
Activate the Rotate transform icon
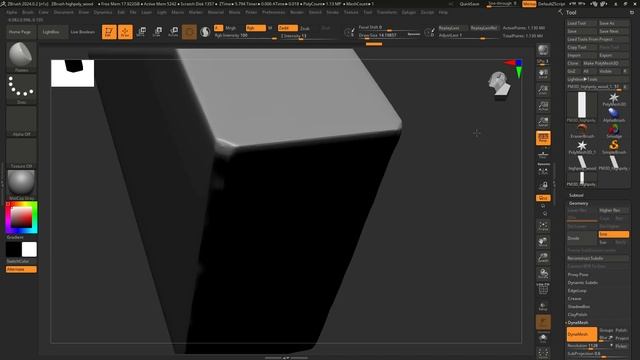[x=173, y=32]
